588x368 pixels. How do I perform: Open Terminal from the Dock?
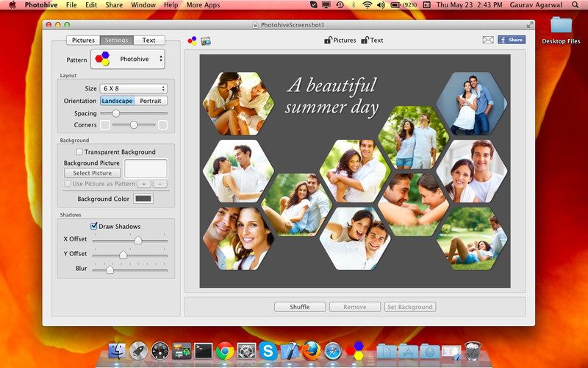tap(204, 351)
